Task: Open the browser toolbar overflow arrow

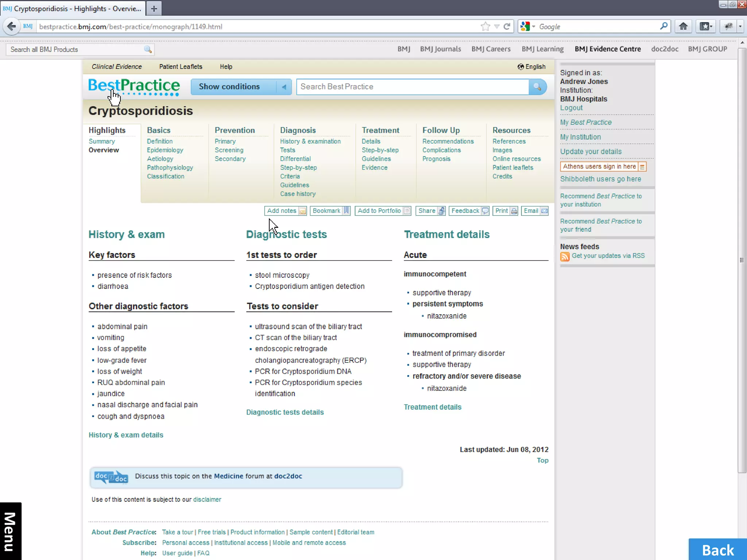Action: [740, 27]
